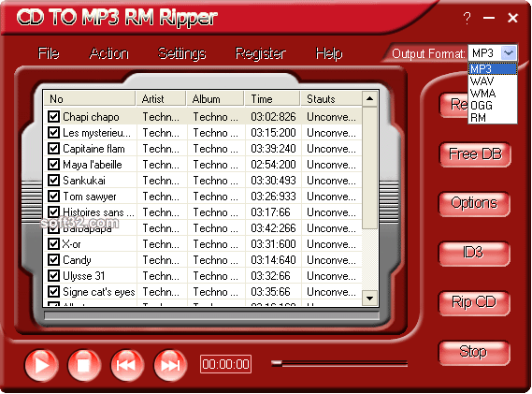Open the Settings menu
The image size is (532, 394).
tap(182, 53)
